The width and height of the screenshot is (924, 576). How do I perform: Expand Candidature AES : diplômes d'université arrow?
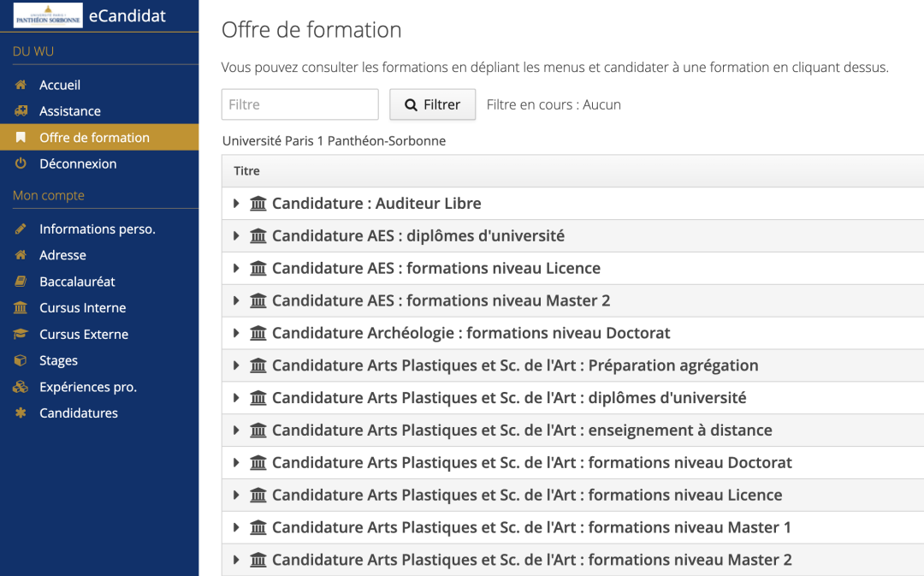point(236,236)
